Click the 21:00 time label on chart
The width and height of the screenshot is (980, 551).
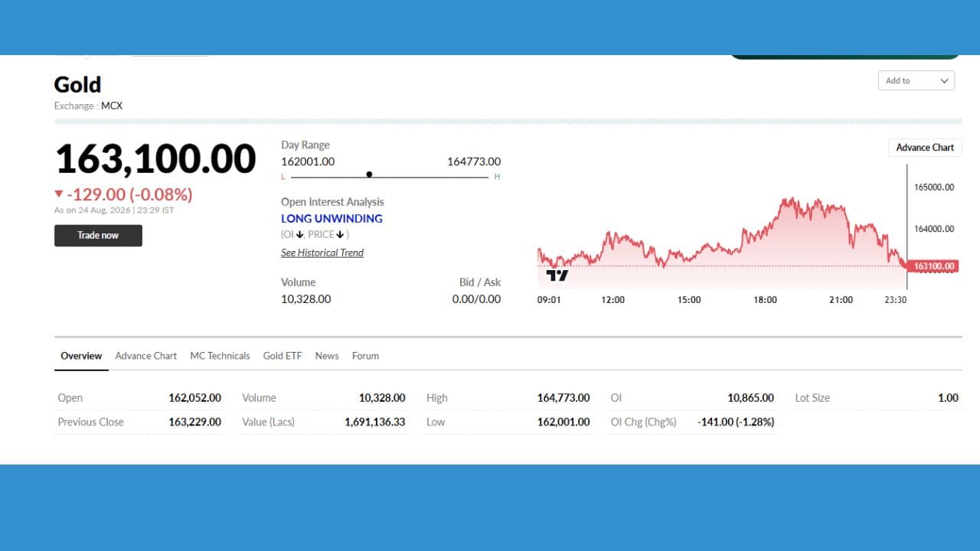[x=841, y=300]
